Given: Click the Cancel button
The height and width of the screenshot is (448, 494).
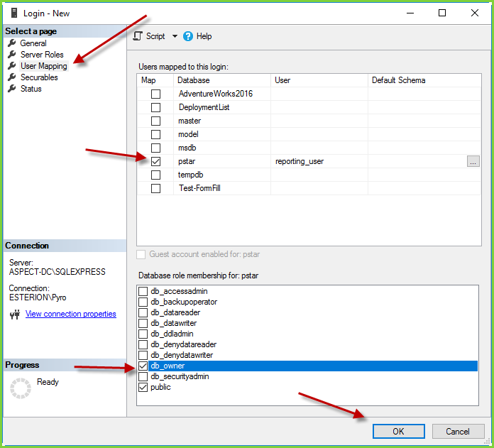Looking at the screenshot, I should [458, 431].
